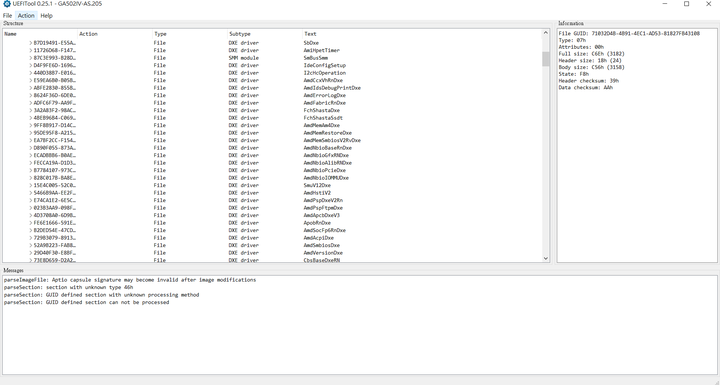Select the Aptio capsule signature warning message
The image size is (720, 385).
(x=130, y=280)
